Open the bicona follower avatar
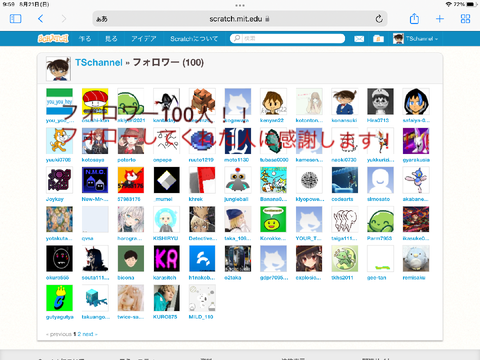Viewport: 480px width, 360px height. pyautogui.click(x=131, y=259)
